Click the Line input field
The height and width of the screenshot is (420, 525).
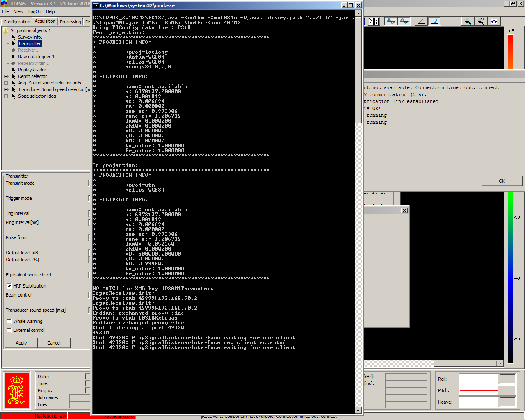click(x=80, y=404)
